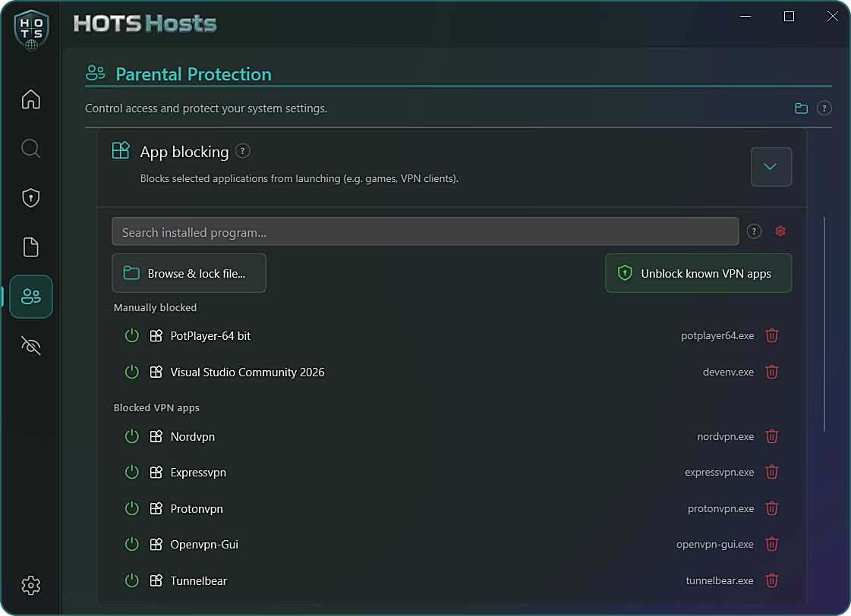
Task: Click the HOTS shield logo
Action: coord(31,31)
